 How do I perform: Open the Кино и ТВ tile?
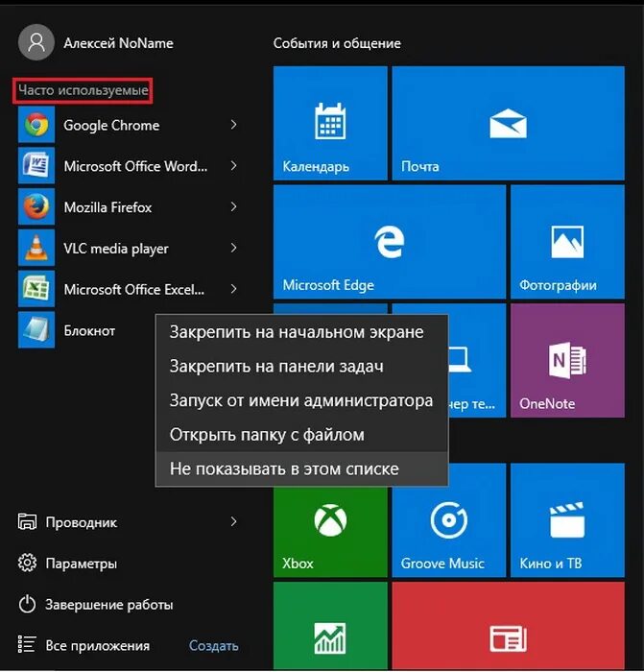coord(568,520)
